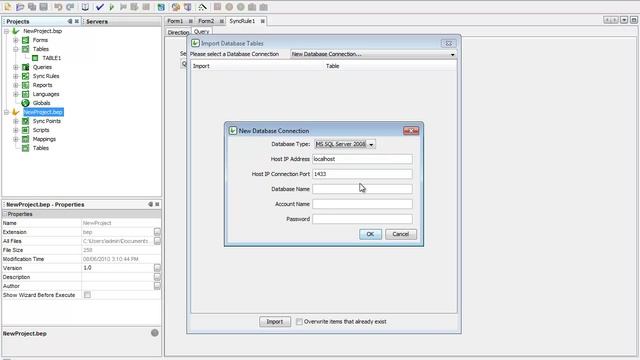The width and height of the screenshot is (640, 360).
Task: Select TABLE1 in the project tree
Action: pos(52,58)
